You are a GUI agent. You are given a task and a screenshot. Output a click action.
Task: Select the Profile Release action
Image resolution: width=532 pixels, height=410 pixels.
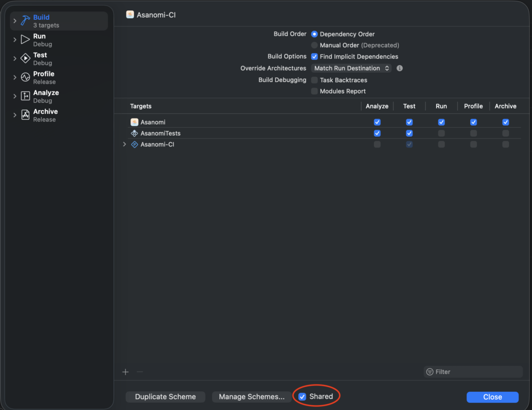pyautogui.click(x=44, y=77)
